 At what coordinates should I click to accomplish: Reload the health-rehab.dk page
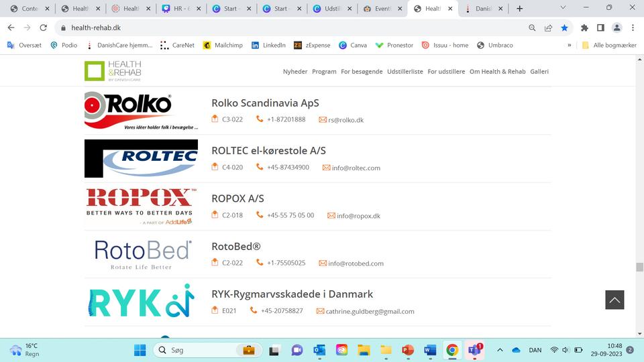tap(43, 27)
